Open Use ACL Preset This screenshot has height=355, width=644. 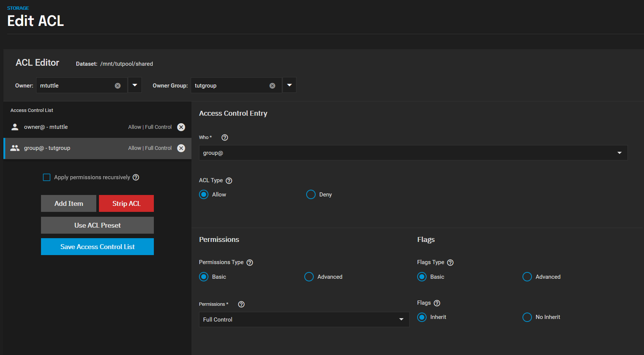(97, 225)
